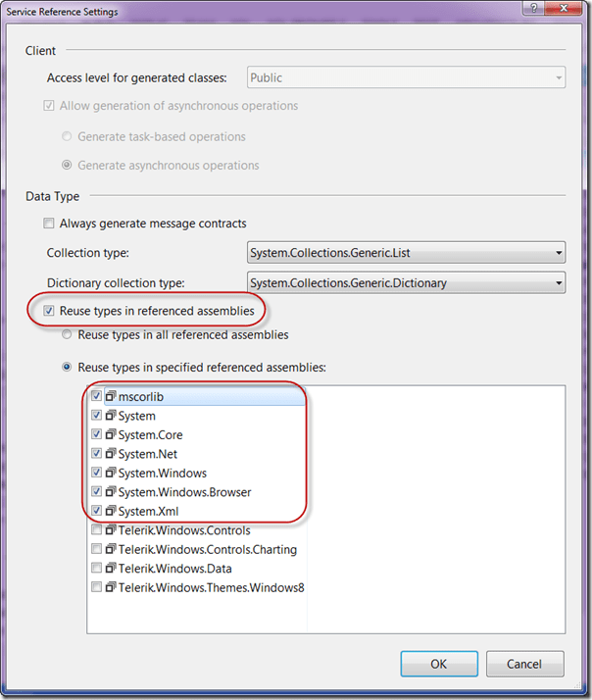Click the Telerik.Windows.Controls assembly icon
Screen dimensions: 592x700
pos(111,530)
